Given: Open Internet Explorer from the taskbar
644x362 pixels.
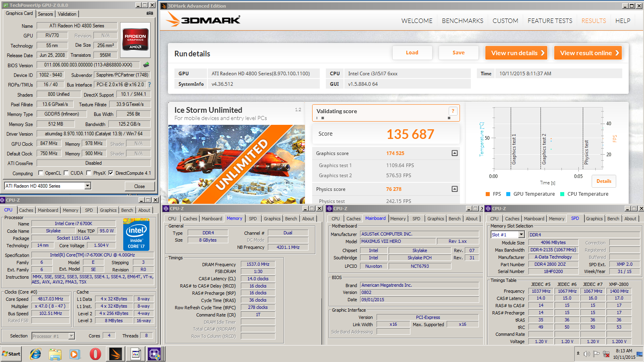Looking at the screenshot, I should (35, 354).
